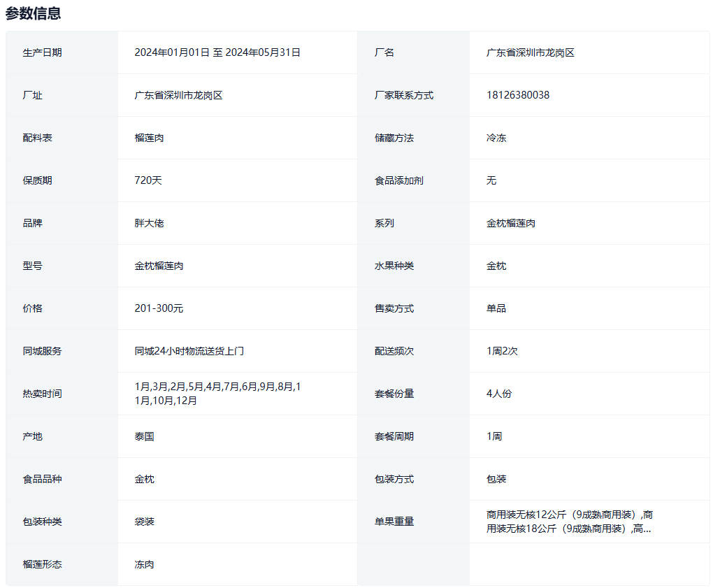
Task: Click the 套餐份量 value 4人份
Action: coord(498,394)
